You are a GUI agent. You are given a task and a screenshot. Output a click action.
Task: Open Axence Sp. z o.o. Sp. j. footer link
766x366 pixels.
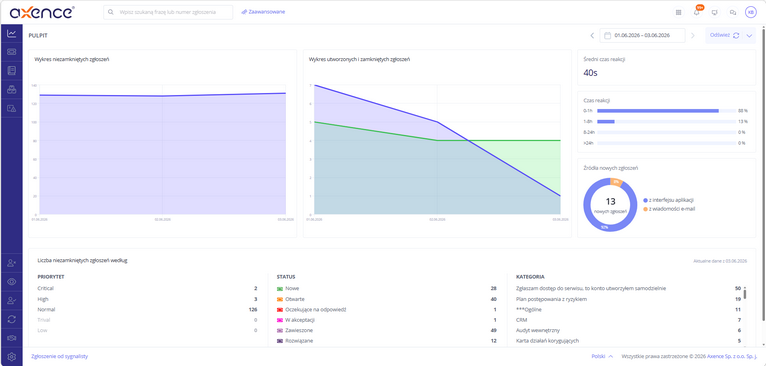coord(733,357)
